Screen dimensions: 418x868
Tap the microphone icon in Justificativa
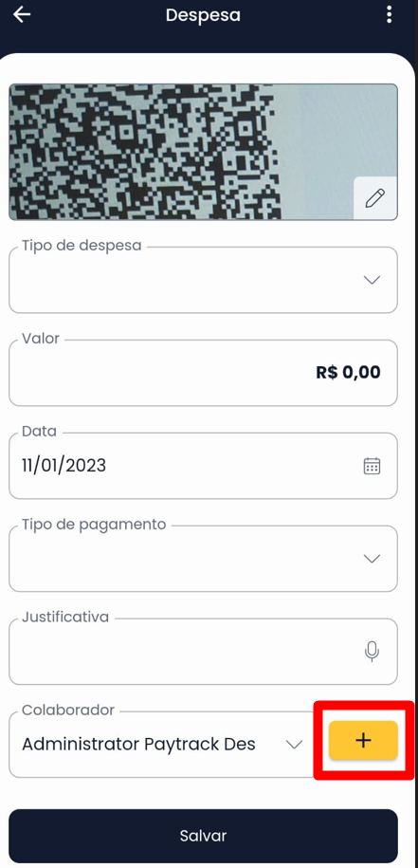tap(373, 651)
